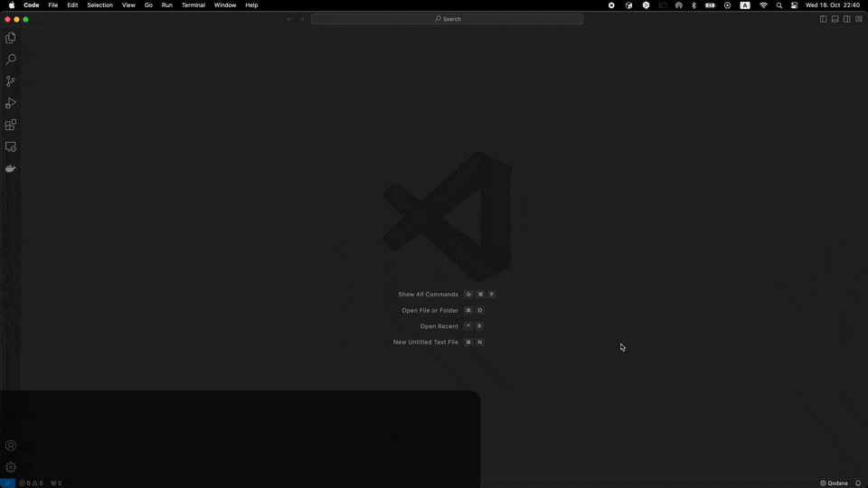Open the Source Control view

[11, 81]
